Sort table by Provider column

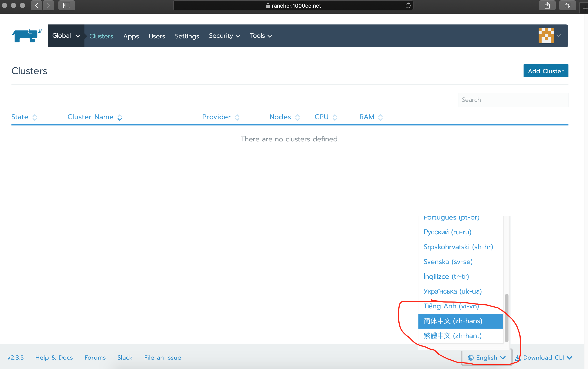pyautogui.click(x=221, y=117)
